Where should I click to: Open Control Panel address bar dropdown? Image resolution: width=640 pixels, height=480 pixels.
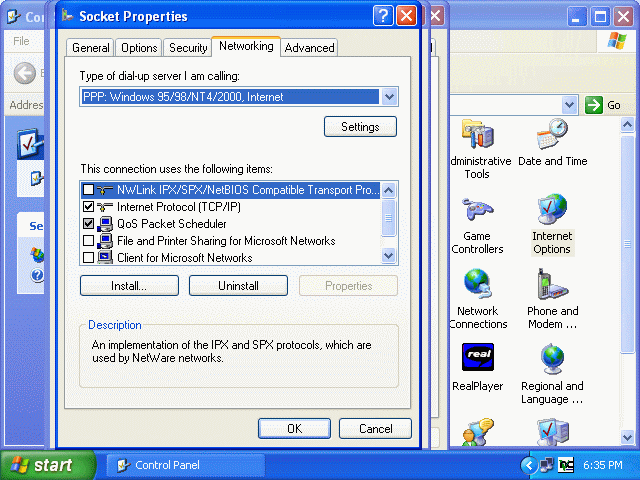569,105
